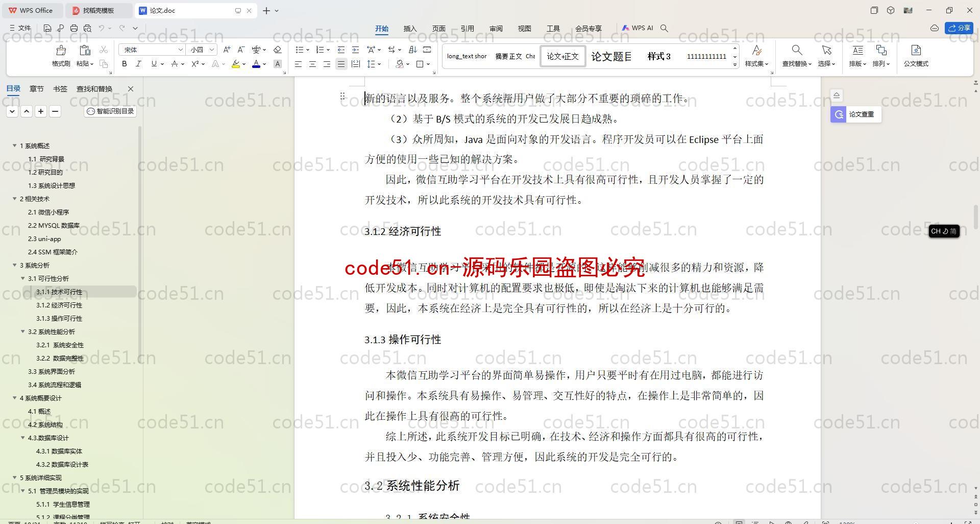
Task: Open the Style Set (样式集) icon
Action: [757, 50]
